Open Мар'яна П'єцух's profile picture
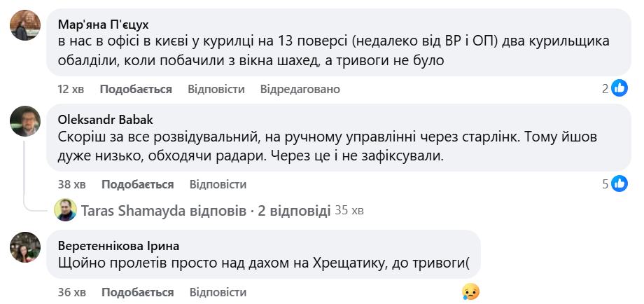Viewport: 644px width, 304px height. (24, 26)
